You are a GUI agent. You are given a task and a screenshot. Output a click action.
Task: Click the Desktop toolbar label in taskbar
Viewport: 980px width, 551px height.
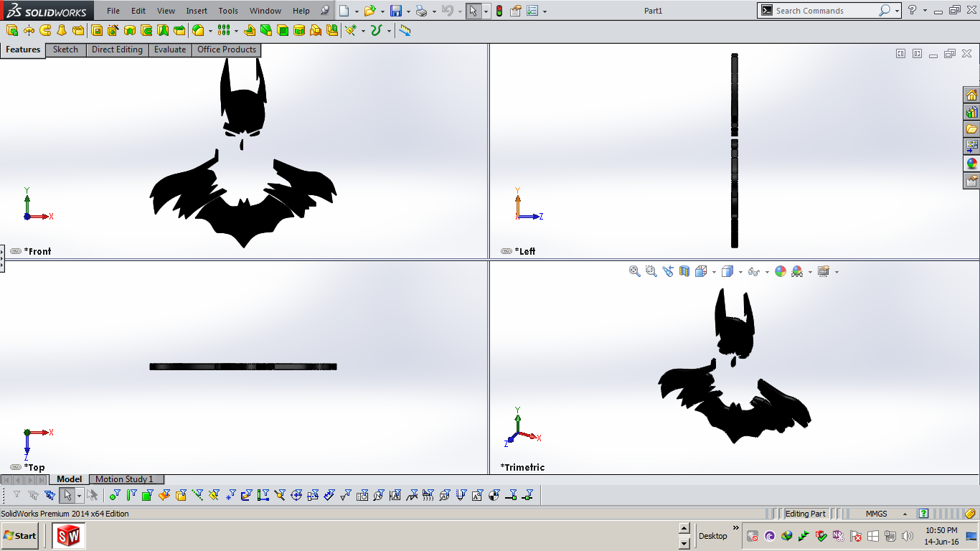(712, 536)
